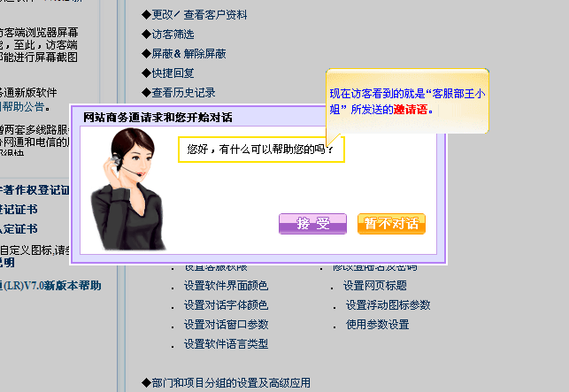This screenshot has width=569, height=392.
Task: Open 部门和项目分组的设置及高级应用 link
Action: 231,382
